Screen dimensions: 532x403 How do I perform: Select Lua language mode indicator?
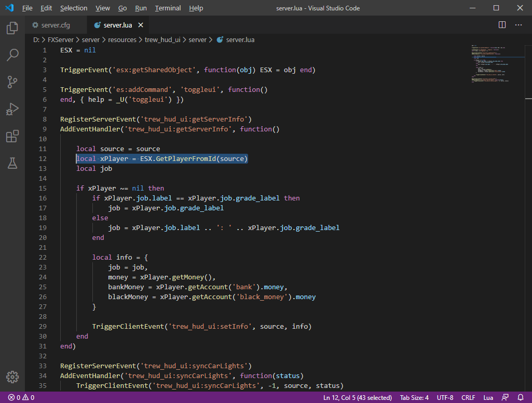488,398
